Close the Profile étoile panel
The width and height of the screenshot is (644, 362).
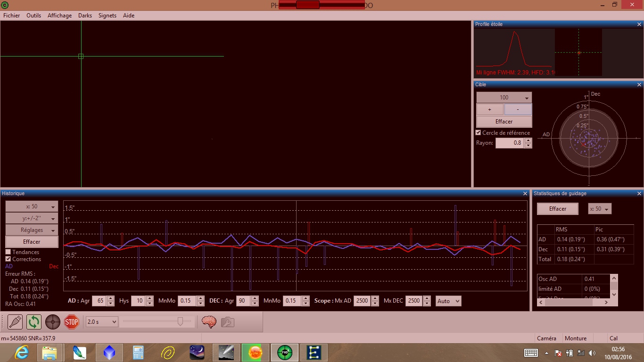(x=639, y=25)
